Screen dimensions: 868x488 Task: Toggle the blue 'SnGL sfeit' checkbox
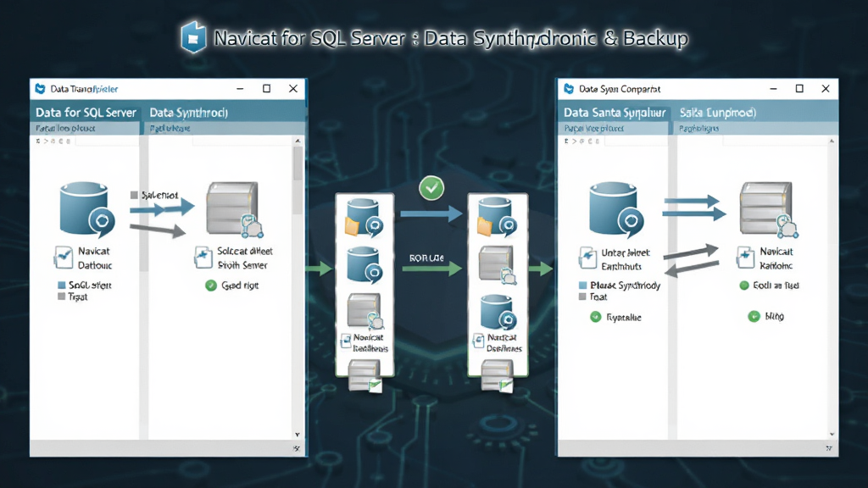click(61, 285)
